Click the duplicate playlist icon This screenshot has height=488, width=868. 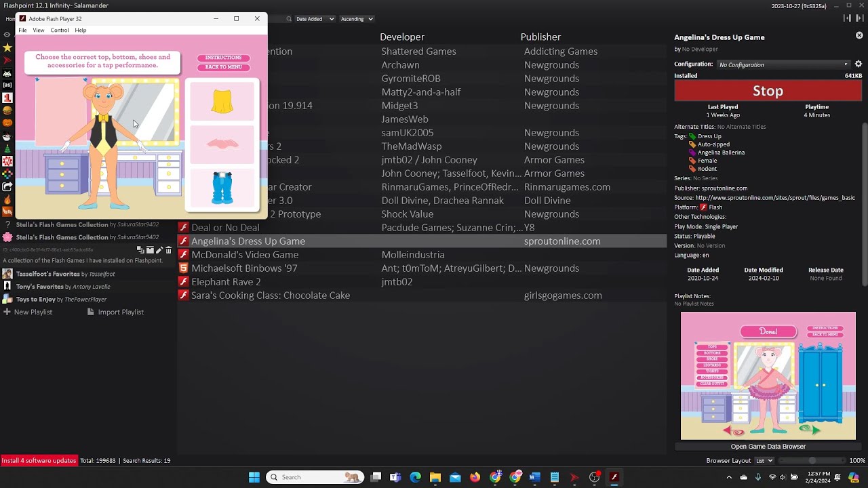click(141, 250)
